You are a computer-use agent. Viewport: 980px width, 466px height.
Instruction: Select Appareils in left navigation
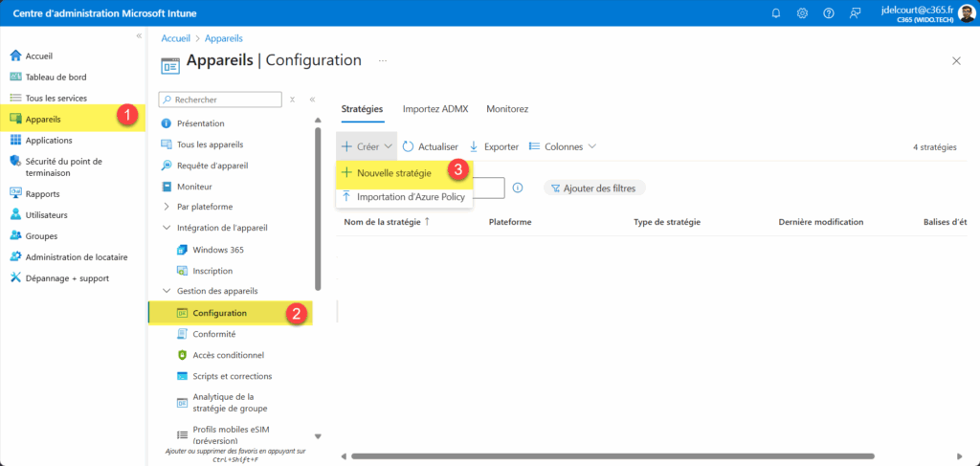point(73,119)
